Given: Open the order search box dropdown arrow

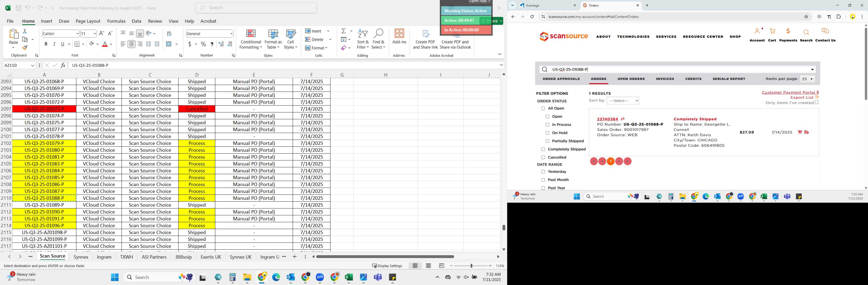Looking at the screenshot, I should pos(813,70).
